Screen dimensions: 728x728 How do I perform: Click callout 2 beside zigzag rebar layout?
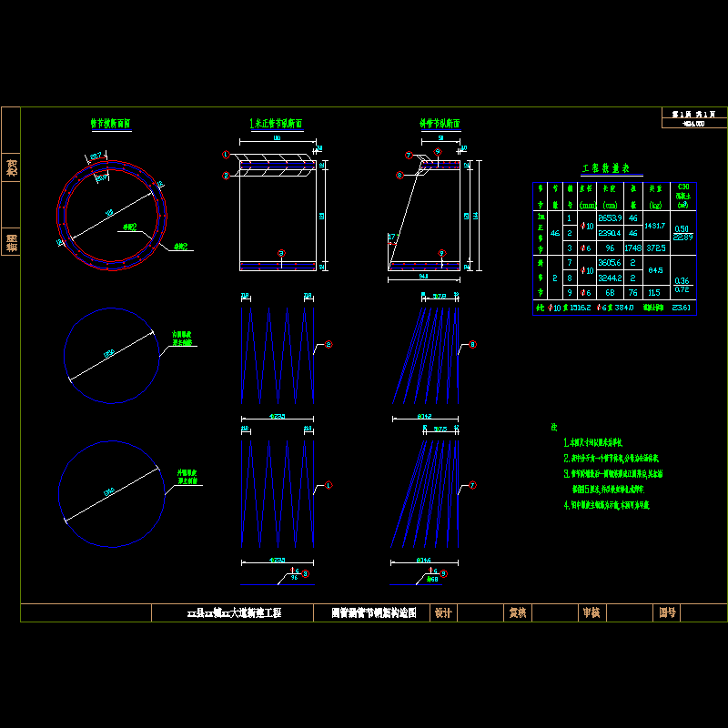pos(329,345)
